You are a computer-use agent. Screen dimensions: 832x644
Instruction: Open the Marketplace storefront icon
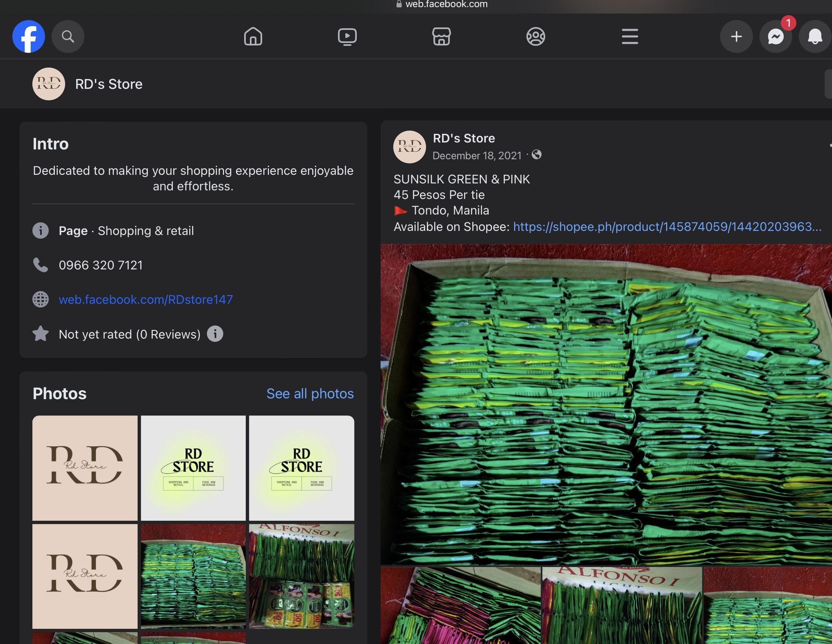click(441, 36)
